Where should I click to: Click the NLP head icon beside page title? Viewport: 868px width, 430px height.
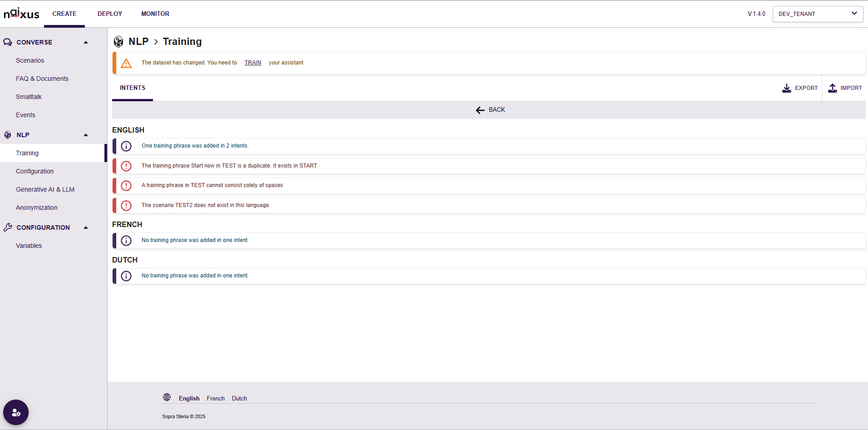pos(118,42)
